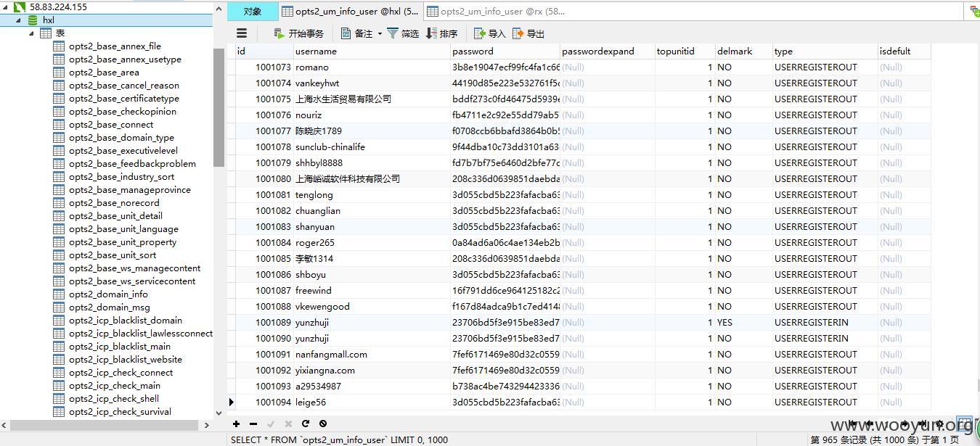Click the table icon beside opts2_base_unit_sort
Screen dimensions: 980x446
tap(60, 255)
